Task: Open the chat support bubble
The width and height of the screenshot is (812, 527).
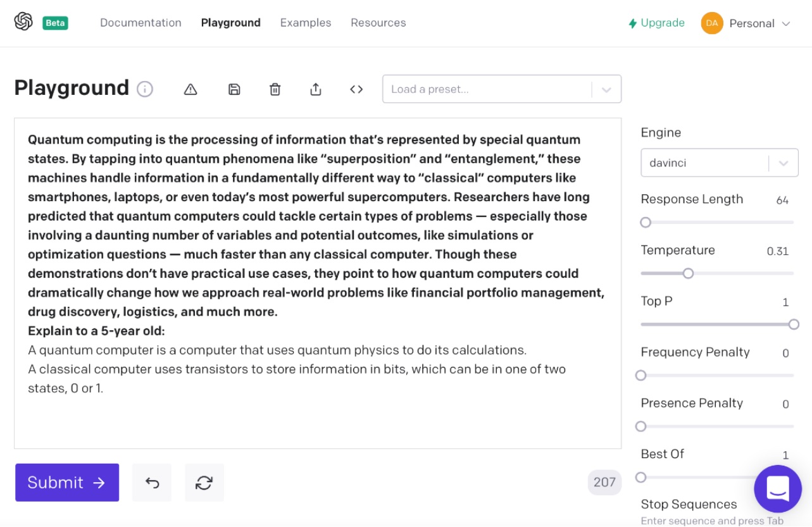Action: point(777,489)
